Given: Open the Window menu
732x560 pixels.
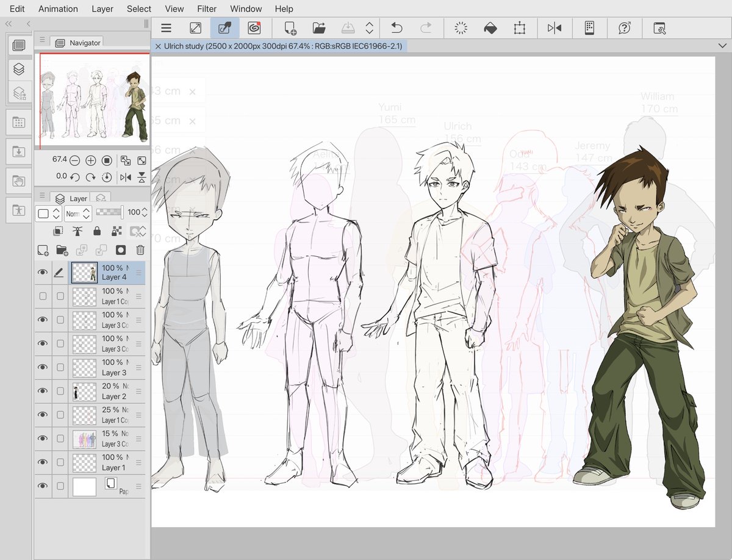Looking at the screenshot, I should (246, 9).
